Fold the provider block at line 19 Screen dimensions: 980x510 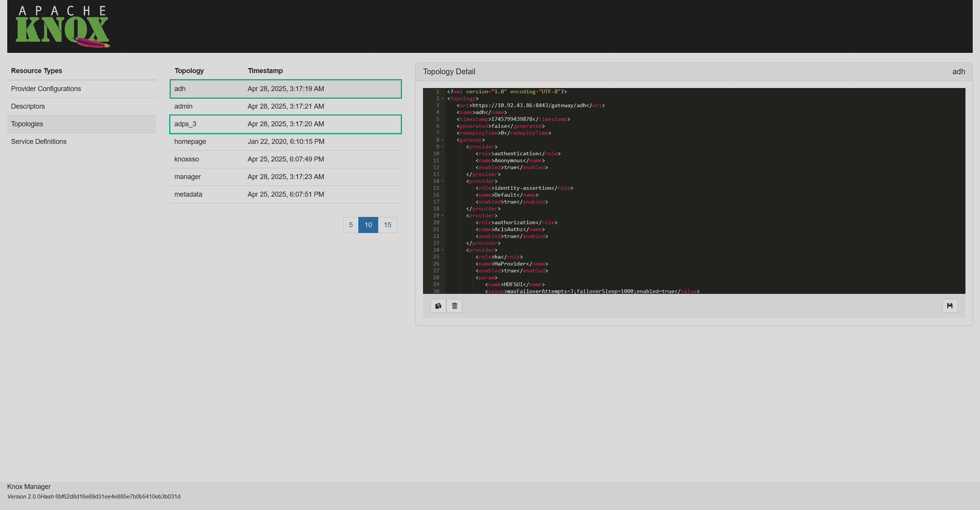[443, 216]
